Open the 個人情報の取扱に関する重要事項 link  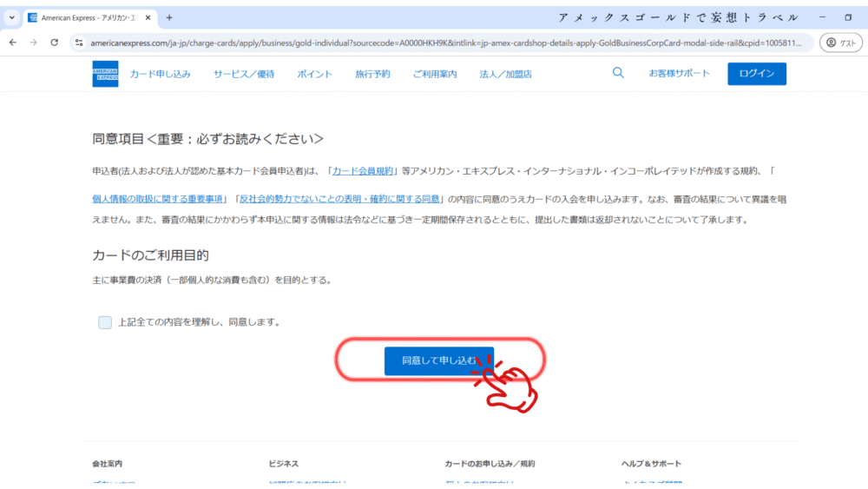point(157,199)
